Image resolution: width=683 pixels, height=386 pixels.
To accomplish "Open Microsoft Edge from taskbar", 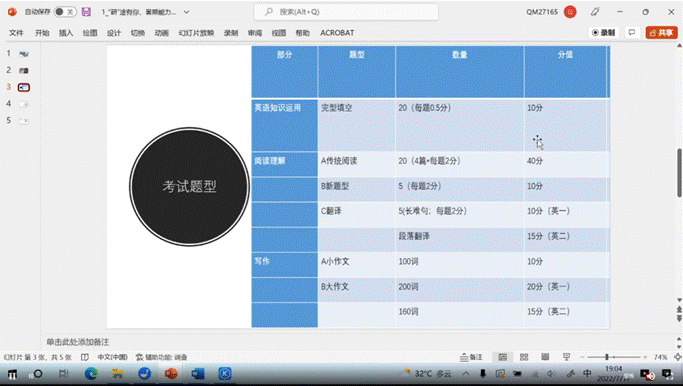I will (x=91, y=374).
